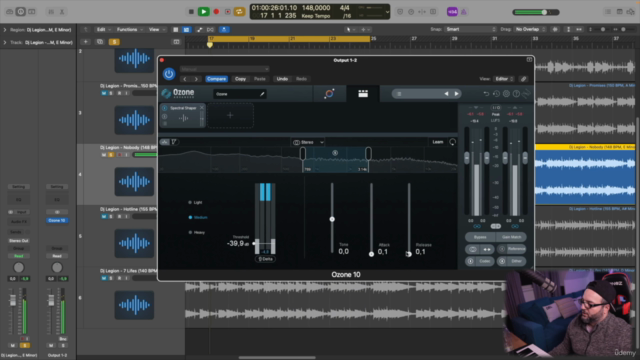Click the Ozone preset name edit pencil
Viewport: 640px width, 360px height.
pyautogui.click(x=262, y=94)
